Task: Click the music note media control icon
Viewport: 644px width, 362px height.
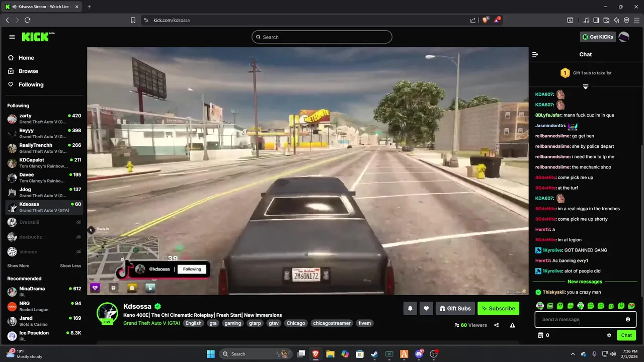Action: (586, 20)
